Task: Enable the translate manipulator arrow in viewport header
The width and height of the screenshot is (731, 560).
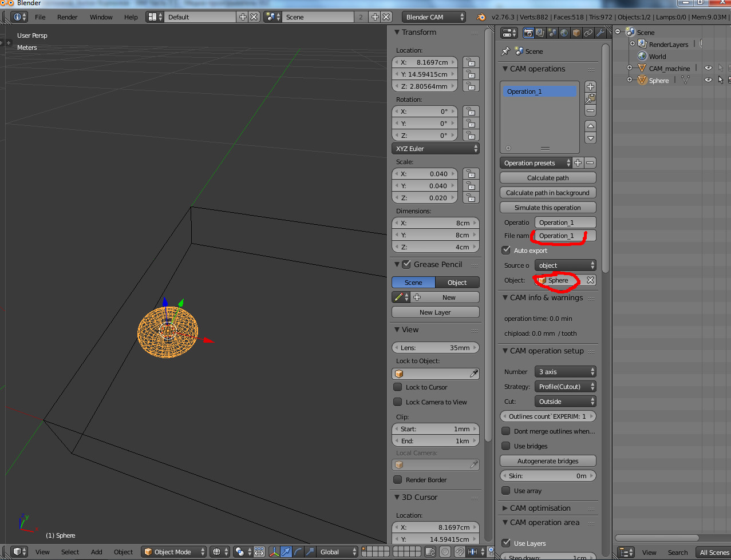Action: (x=286, y=552)
